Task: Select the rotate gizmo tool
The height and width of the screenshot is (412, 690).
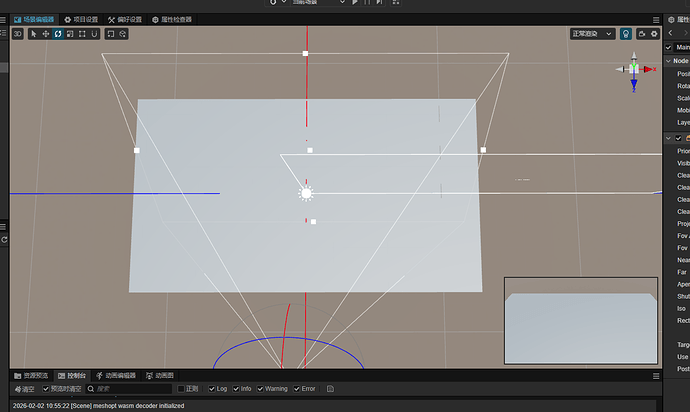Action: (x=58, y=34)
